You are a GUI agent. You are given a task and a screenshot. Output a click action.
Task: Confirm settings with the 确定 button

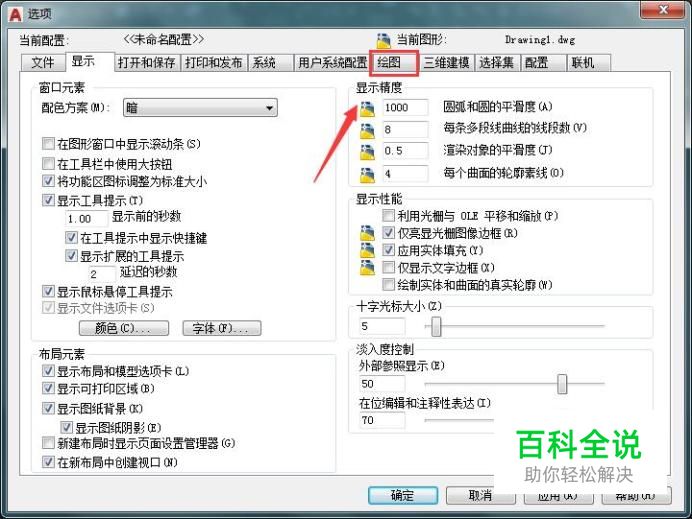pyautogui.click(x=403, y=496)
